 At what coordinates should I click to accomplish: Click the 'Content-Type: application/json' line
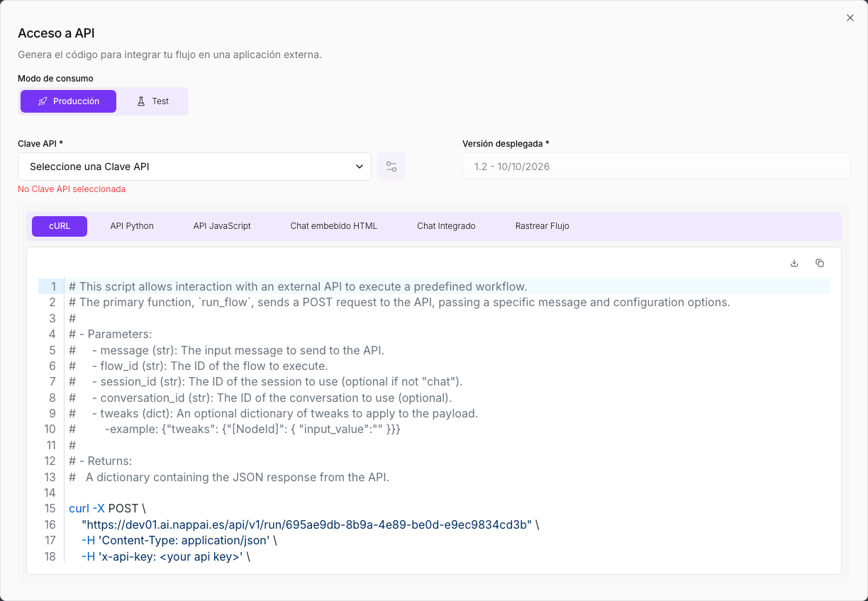[179, 540]
